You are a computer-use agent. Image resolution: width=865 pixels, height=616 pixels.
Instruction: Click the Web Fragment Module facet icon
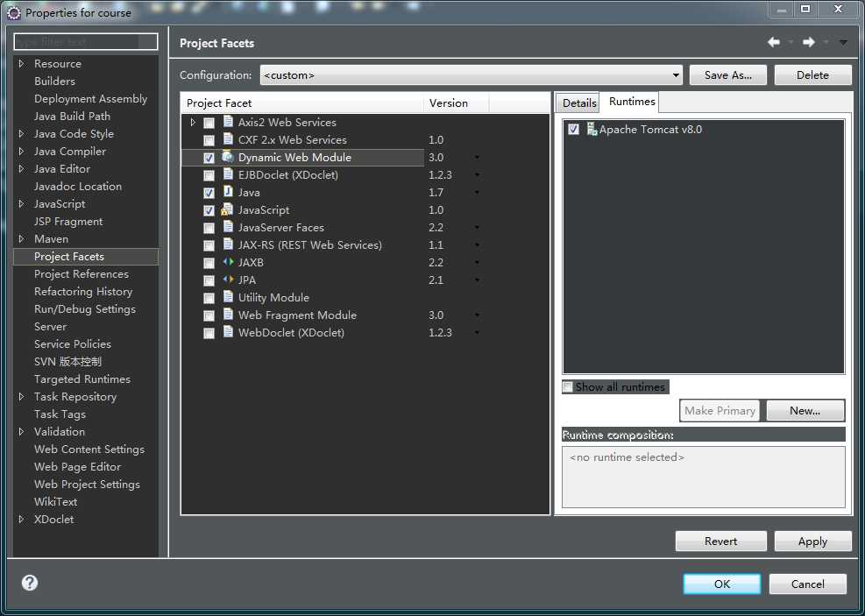(x=228, y=315)
